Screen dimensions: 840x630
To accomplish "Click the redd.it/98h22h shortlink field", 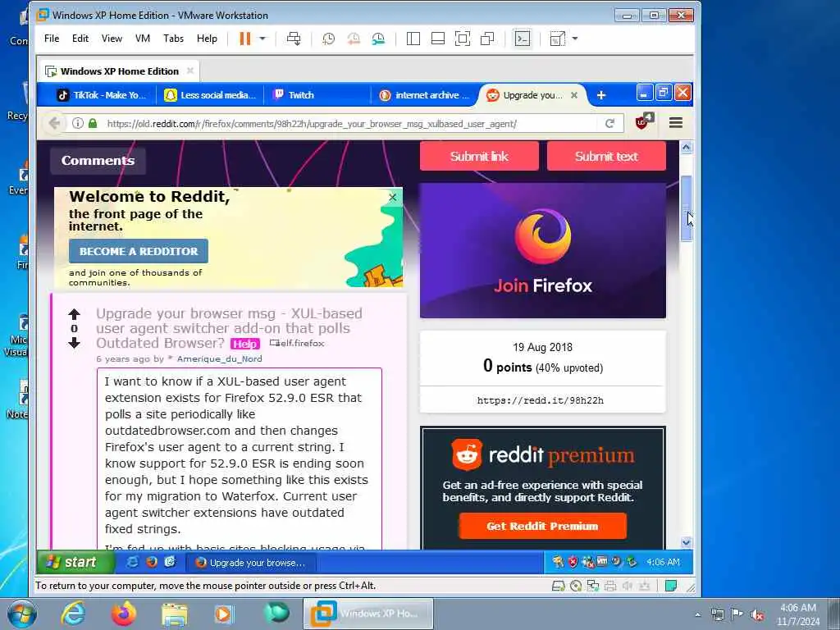I will pos(541,400).
